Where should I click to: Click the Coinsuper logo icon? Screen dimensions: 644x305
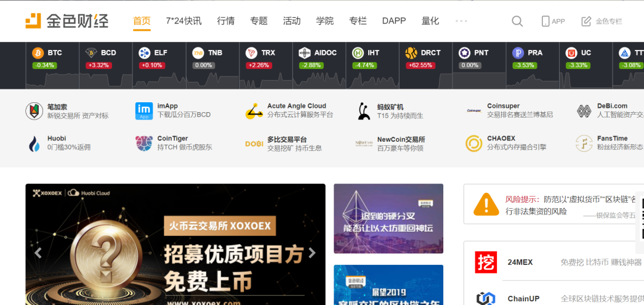(x=474, y=110)
